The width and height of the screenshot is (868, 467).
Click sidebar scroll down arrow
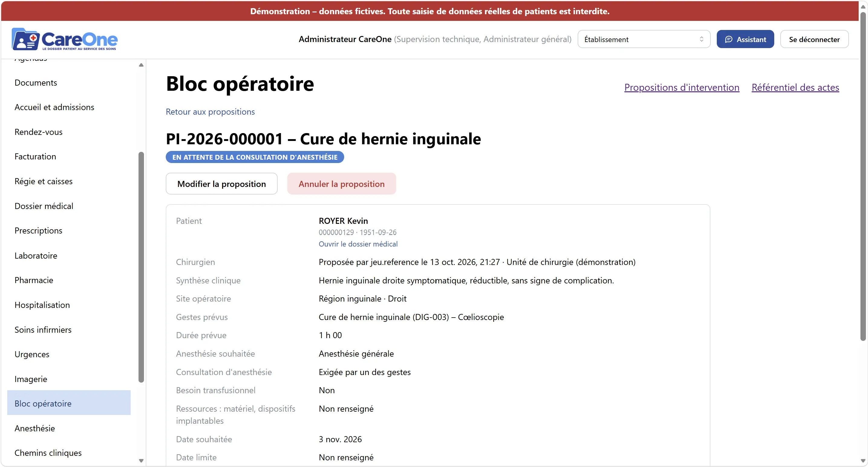[141, 461]
